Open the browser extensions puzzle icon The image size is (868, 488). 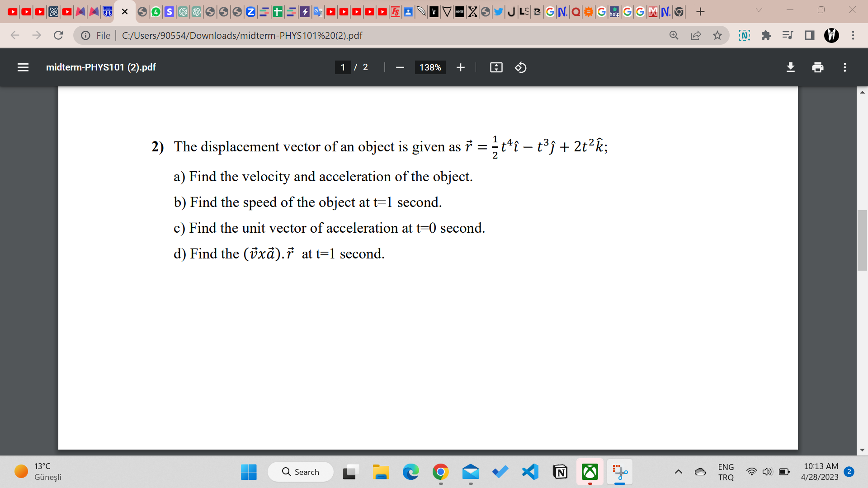click(766, 35)
